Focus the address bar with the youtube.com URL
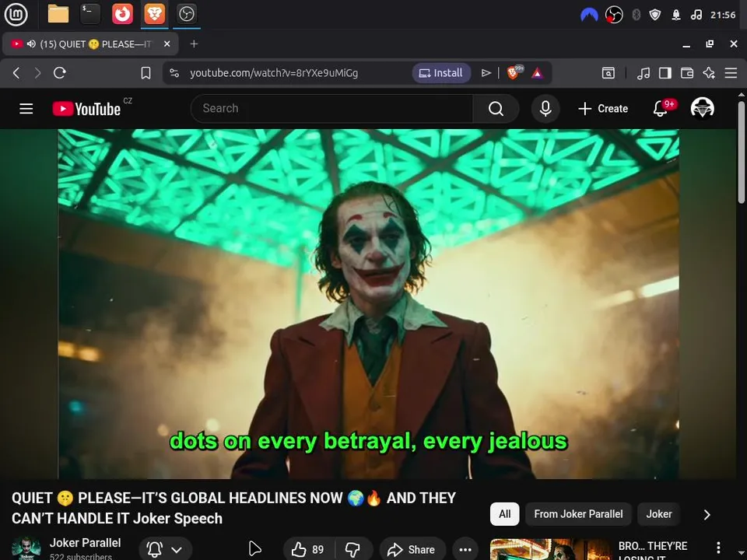Screen dimensions: 747x560 274,73
